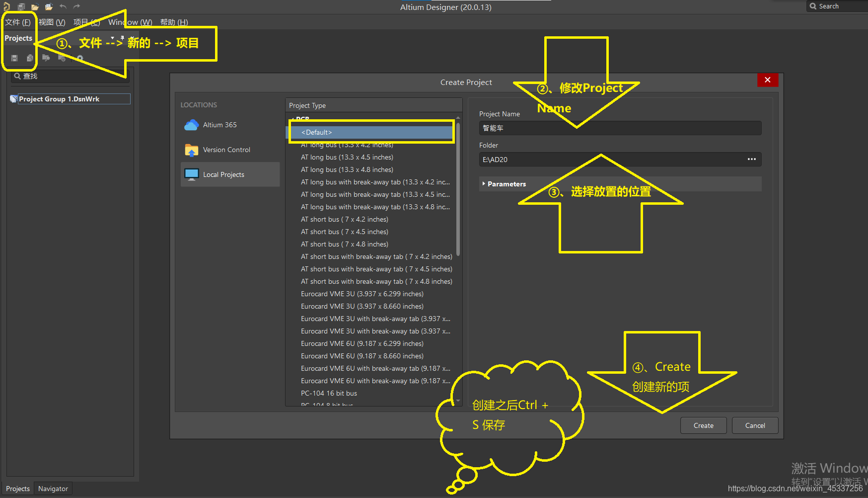Click the Cancel button
Image resolution: width=868 pixels, height=498 pixels.
[x=755, y=425]
